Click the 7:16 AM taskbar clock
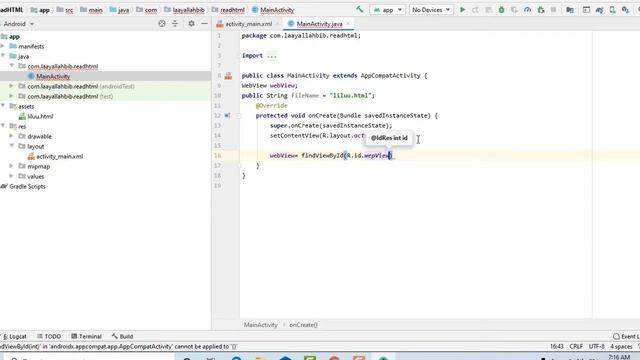 pyautogui.click(x=619, y=357)
